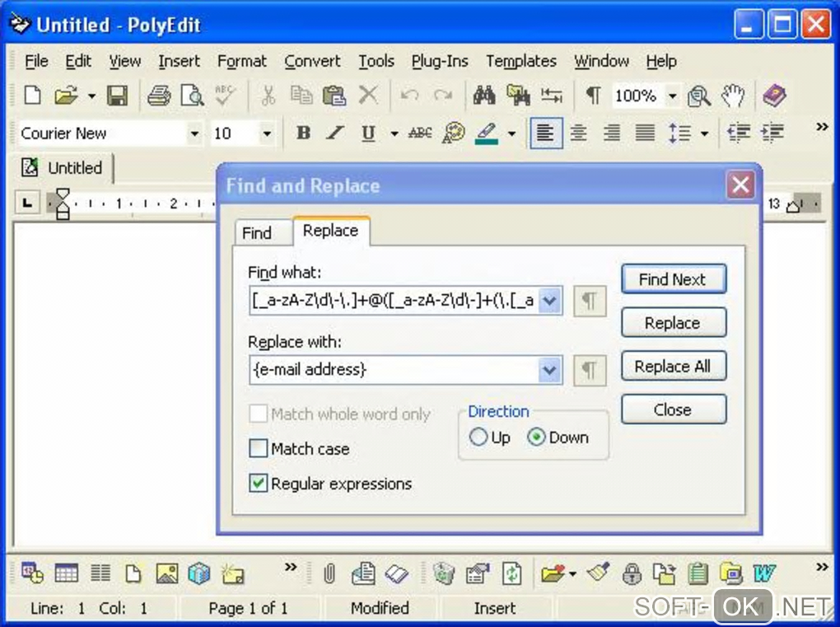840x627 pixels.
Task: Click the Delete X icon
Action: (368, 96)
